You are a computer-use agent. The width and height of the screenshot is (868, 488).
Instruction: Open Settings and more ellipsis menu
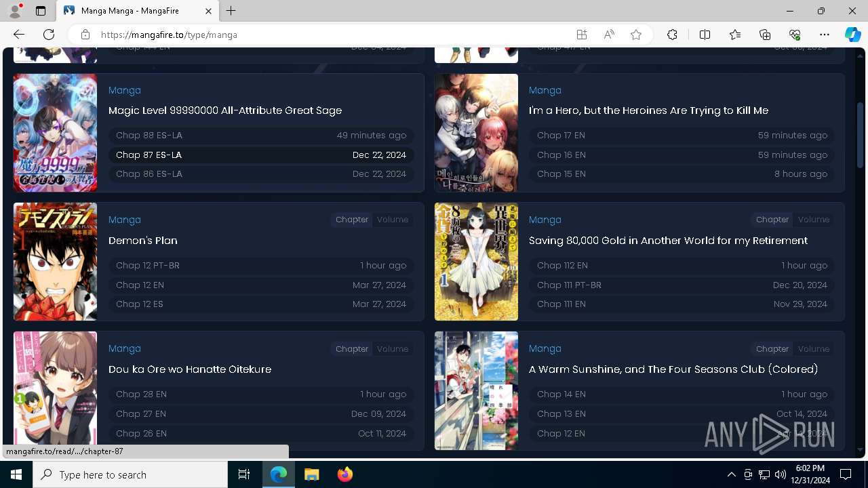click(825, 35)
